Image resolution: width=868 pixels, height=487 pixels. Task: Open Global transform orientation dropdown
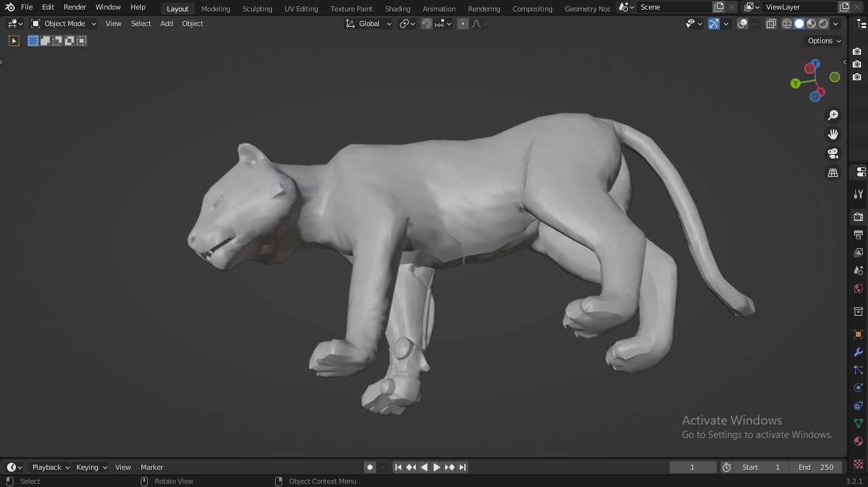click(x=369, y=24)
